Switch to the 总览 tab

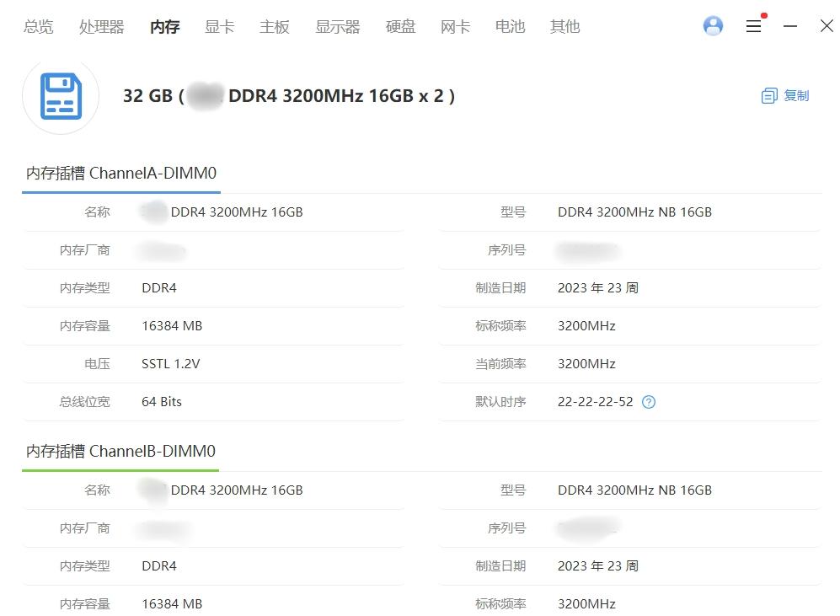[38, 26]
